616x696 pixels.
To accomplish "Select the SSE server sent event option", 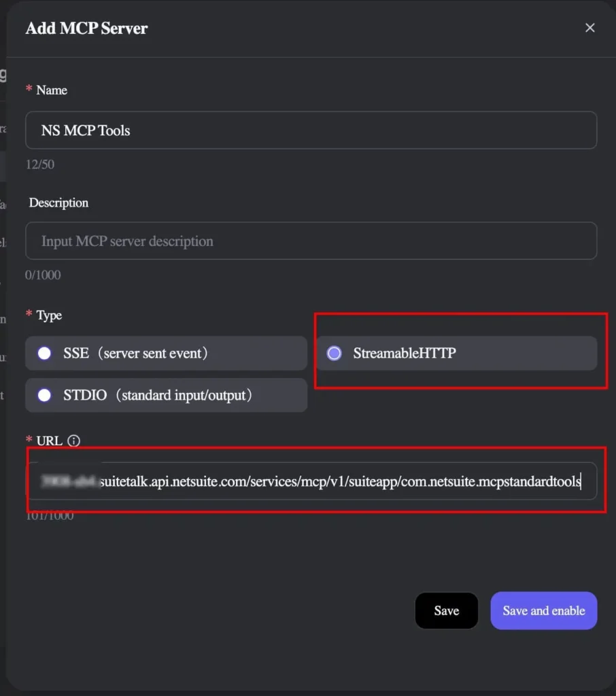I will 45,353.
